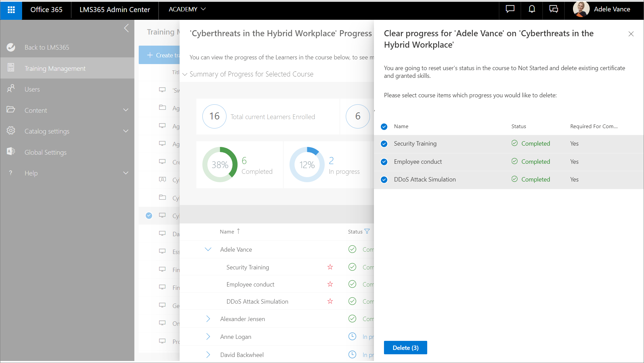Expand the Alexander Jensen learner row
Image resolution: width=644 pixels, height=363 pixels.
pyautogui.click(x=208, y=319)
